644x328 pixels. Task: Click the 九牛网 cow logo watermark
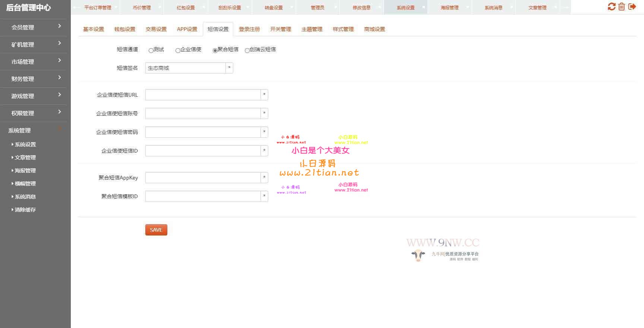418,255
